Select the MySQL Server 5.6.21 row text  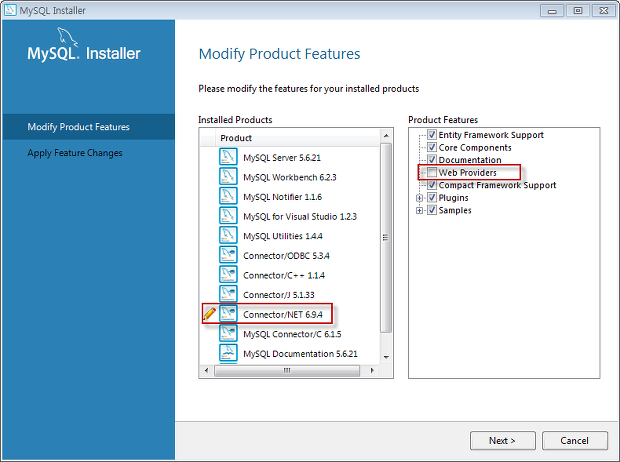click(282, 157)
